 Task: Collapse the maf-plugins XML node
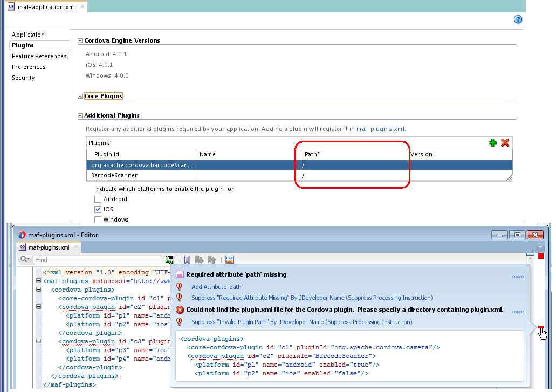(38, 281)
